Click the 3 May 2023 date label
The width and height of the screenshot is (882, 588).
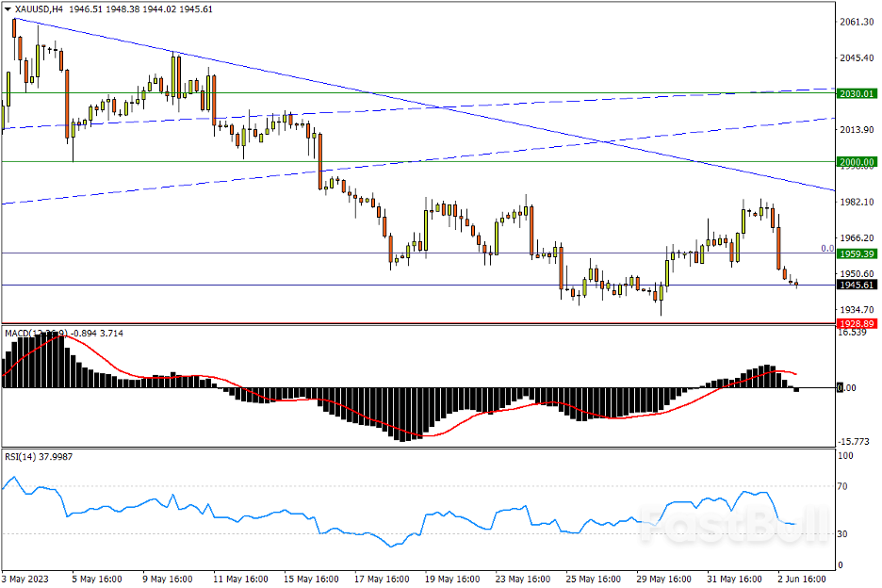click(x=27, y=579)
